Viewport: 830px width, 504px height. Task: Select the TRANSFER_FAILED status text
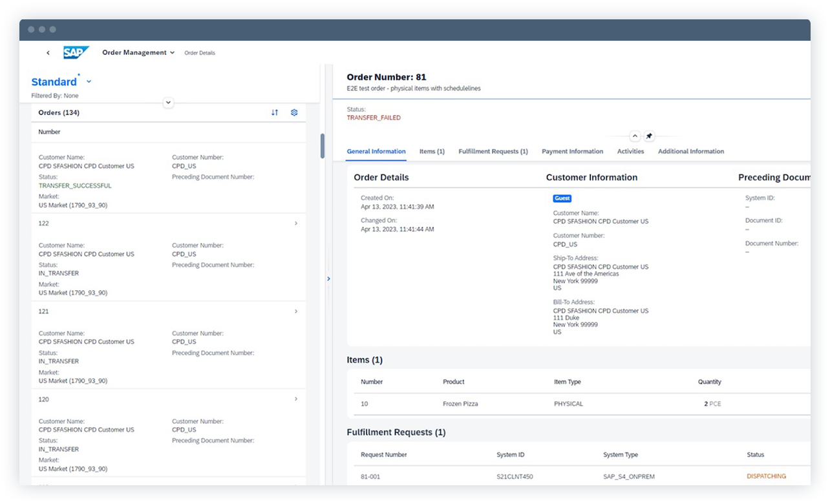tap(374, 118)
